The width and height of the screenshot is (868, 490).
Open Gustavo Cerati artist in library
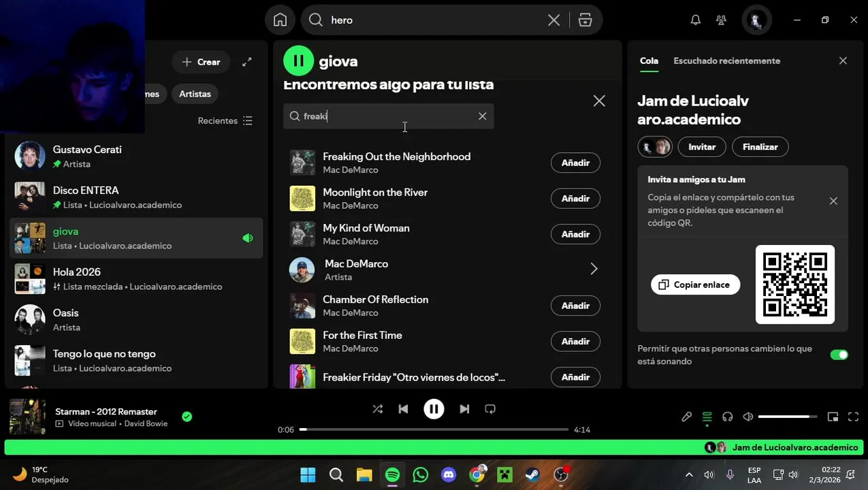tap(136, 157)
